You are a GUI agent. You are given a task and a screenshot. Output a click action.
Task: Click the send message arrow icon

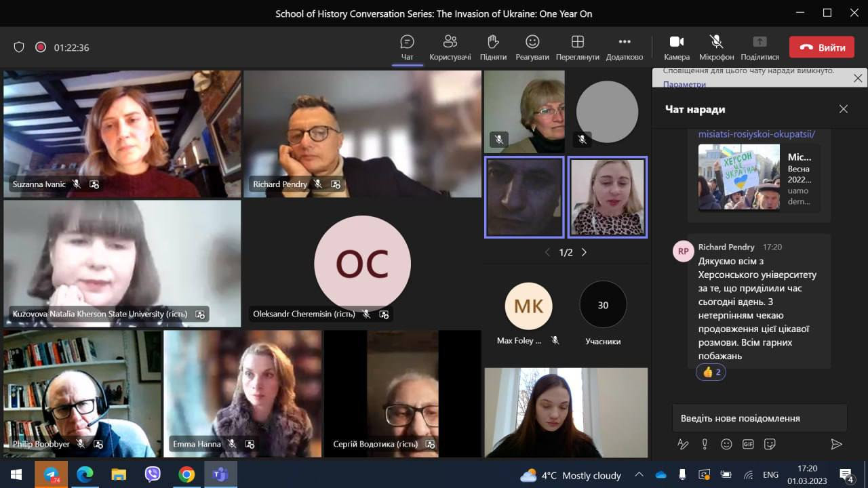click(x=836, y=444)
